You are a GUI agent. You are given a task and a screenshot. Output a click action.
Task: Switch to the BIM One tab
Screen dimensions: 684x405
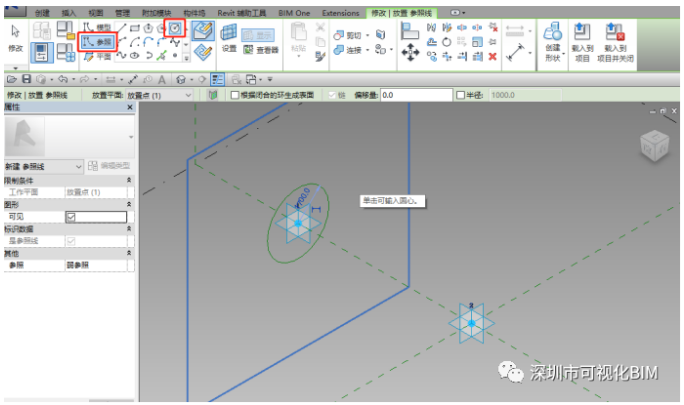(294, 13)
